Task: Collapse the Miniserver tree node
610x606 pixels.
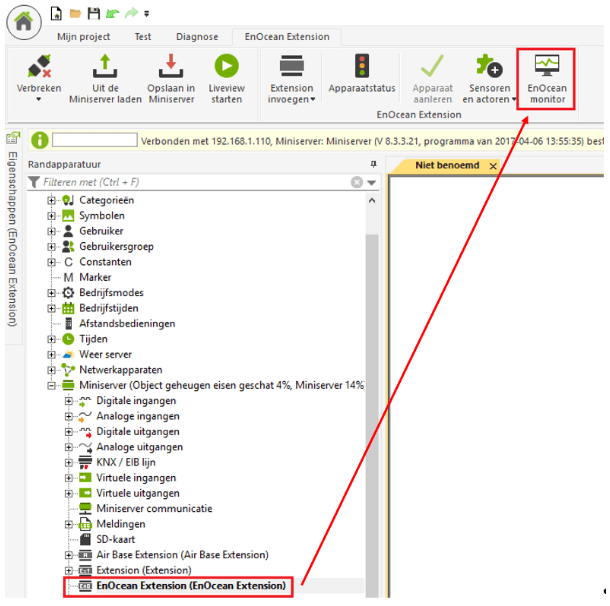Action: coord(52,385)
